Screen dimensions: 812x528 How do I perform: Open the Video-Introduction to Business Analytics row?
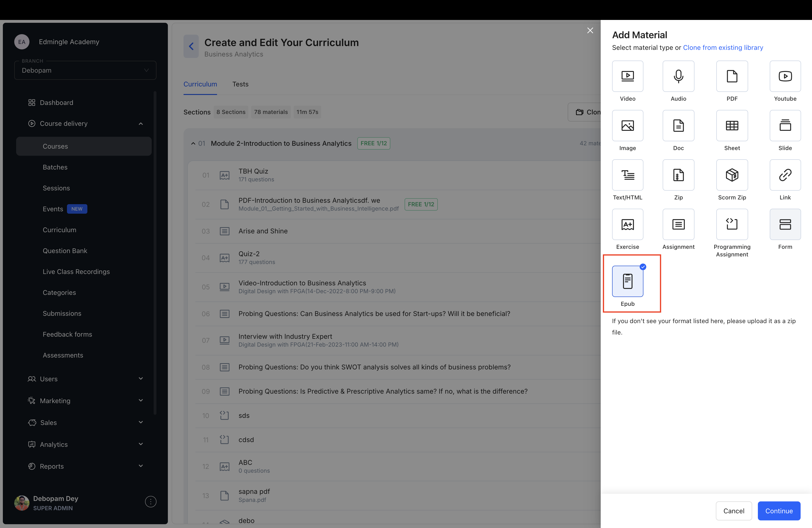click(397, 287)
